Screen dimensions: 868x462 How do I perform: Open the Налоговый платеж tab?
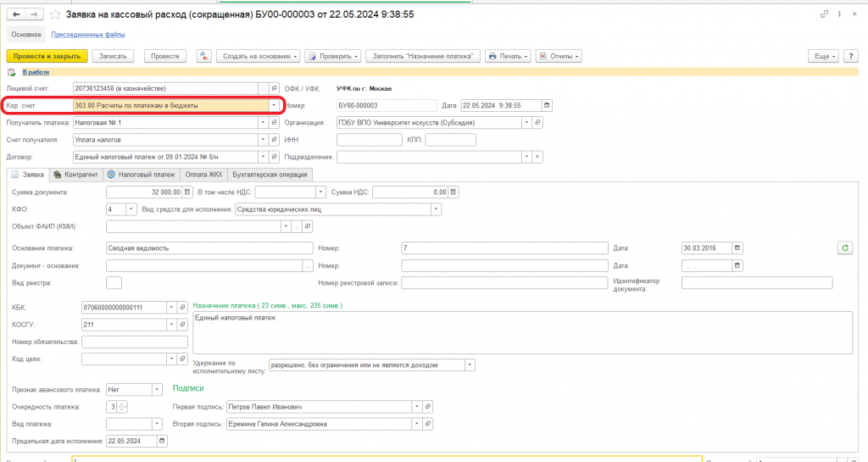[142, 175]
